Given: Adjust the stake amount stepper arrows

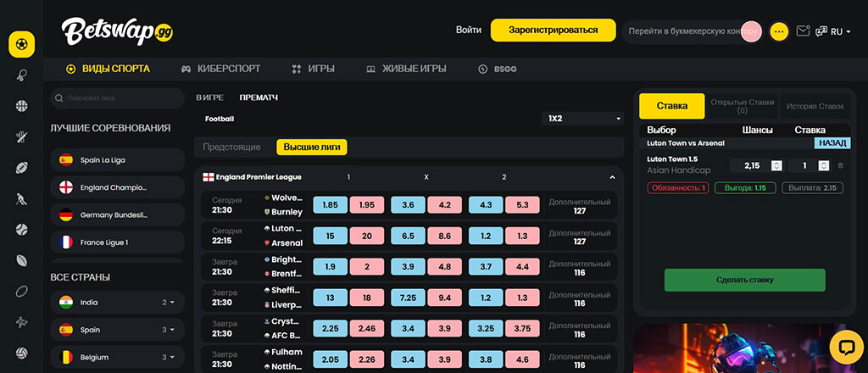Looking at the screenshot, I should pos(824,165).
